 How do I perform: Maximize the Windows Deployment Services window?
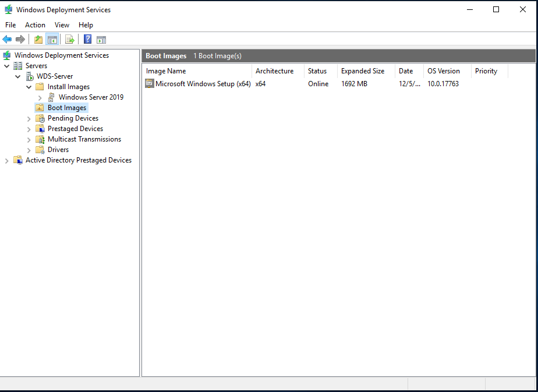(496, 10)
